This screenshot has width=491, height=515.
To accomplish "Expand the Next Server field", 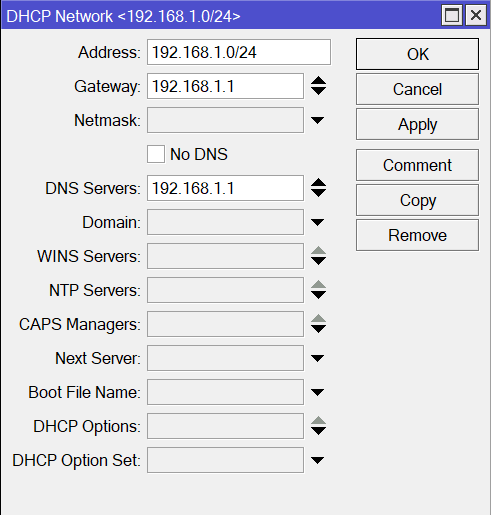I will (317, 358).
